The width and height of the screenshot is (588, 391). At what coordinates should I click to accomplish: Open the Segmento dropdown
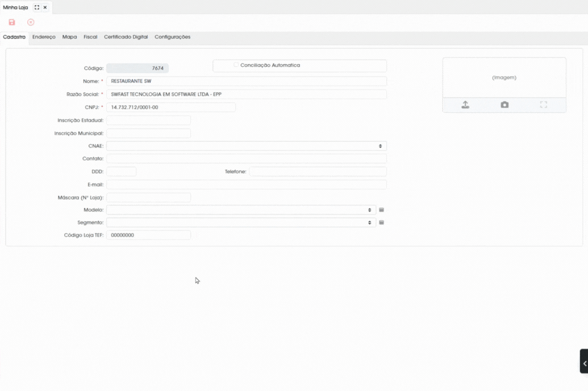241,223
